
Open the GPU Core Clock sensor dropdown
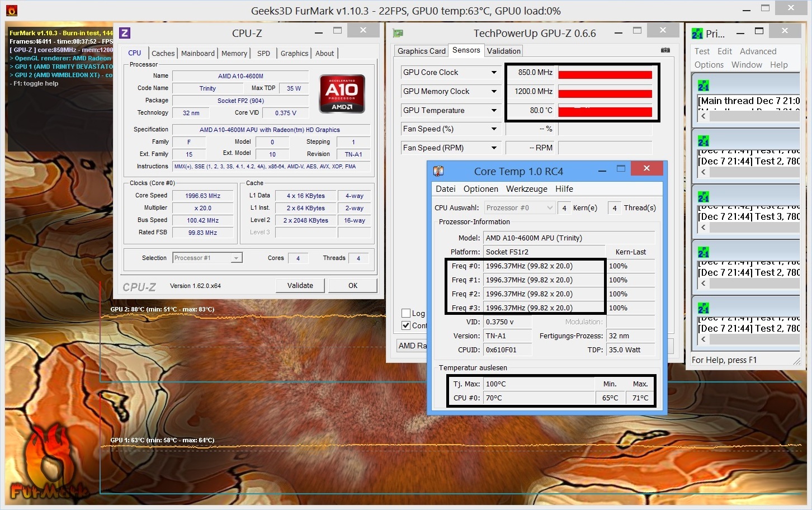pos(494,72)
